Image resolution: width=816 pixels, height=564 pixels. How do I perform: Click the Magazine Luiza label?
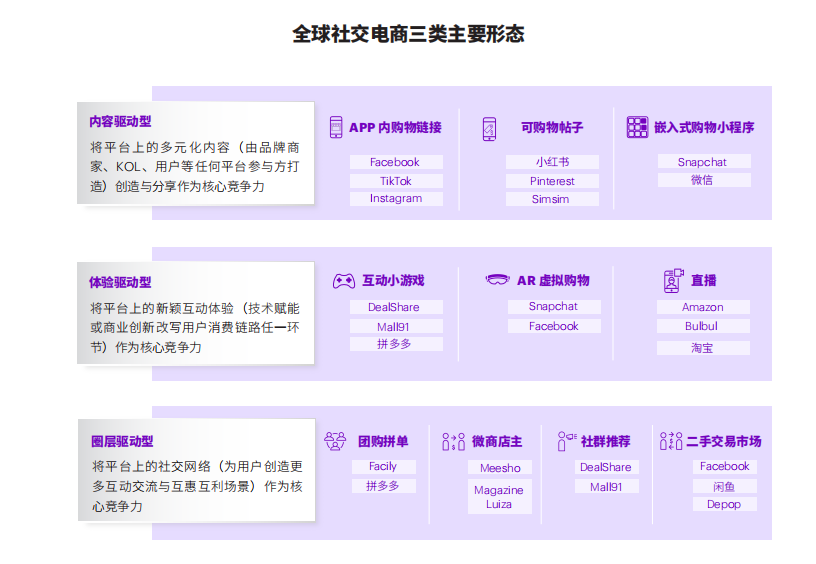498,497
